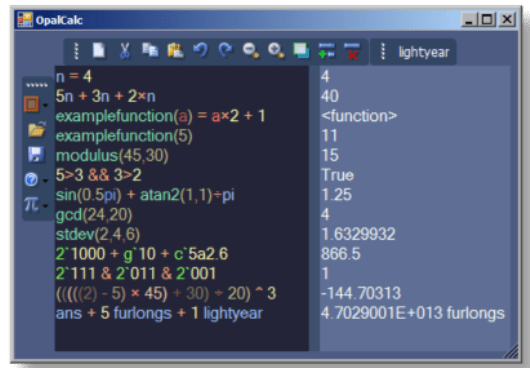Click the top toolbar drag handle

[76, 51]
